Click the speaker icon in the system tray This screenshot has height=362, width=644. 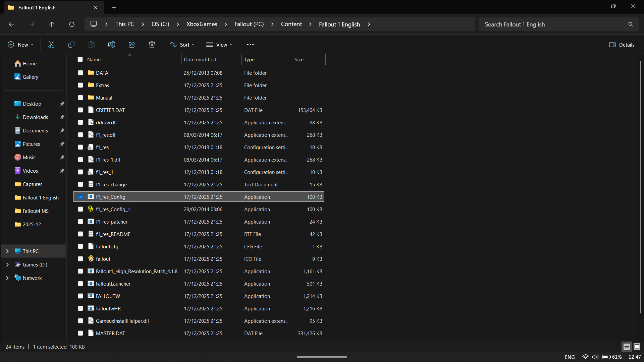pos(595,357)
